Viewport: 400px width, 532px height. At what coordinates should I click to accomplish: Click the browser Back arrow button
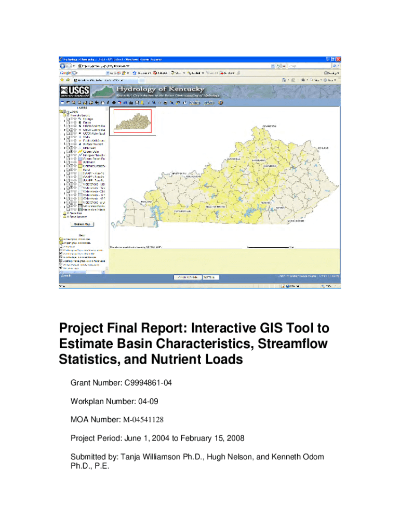click(62, 66)
